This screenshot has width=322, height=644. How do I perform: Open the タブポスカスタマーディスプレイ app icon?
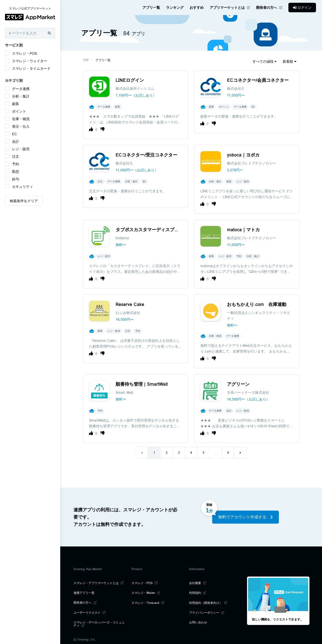click(x=99, y=236)
